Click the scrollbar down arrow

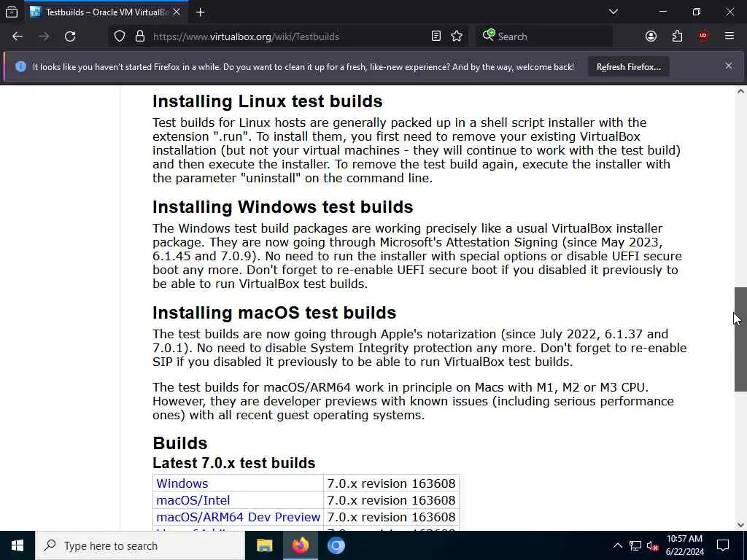tap(740, 525)
